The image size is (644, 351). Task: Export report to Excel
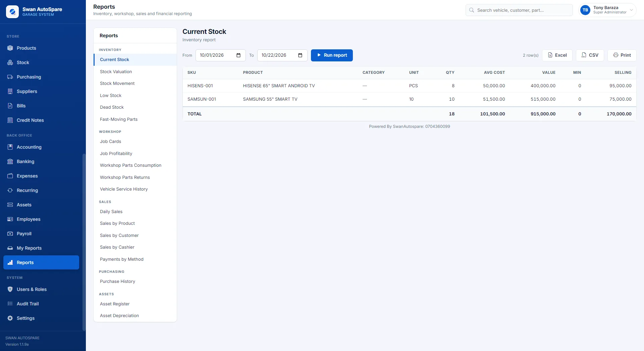click(557, 55)
